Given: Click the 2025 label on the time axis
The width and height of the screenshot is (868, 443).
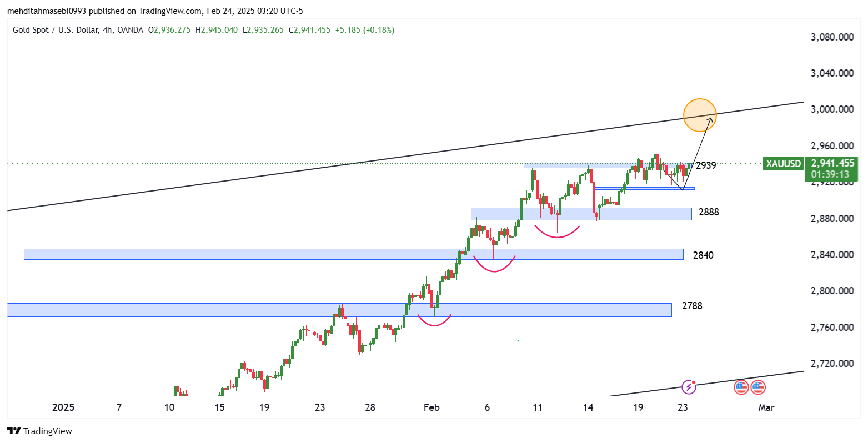Looking at the screenshot, I should coord(63,407).
